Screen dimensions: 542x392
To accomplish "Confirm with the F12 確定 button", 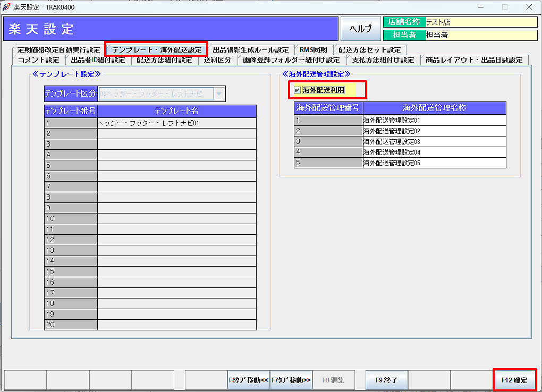I will click(x=514, y=380).
